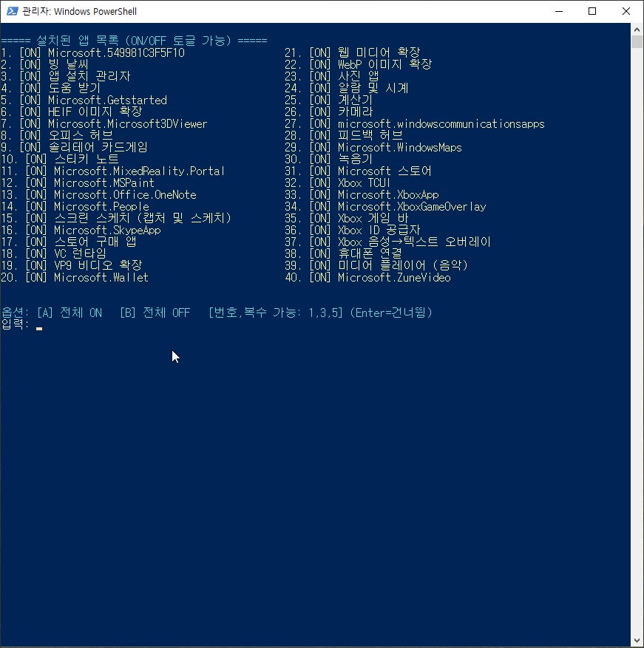Click row 35 Xbox 게임 바
Screen dimensions: 644x648
pyautogui.click(x=347, y=218)
